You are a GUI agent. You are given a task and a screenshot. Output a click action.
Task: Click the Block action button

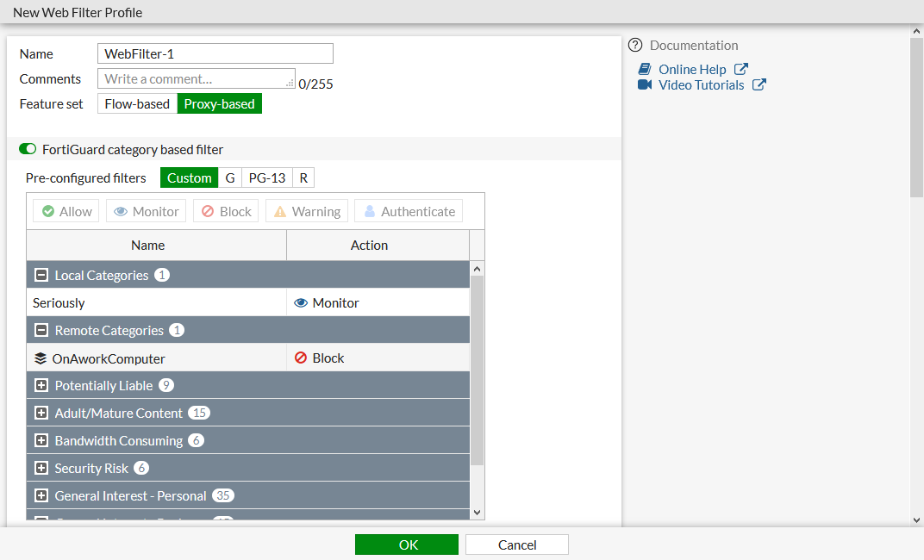click(x=226, y=211)
